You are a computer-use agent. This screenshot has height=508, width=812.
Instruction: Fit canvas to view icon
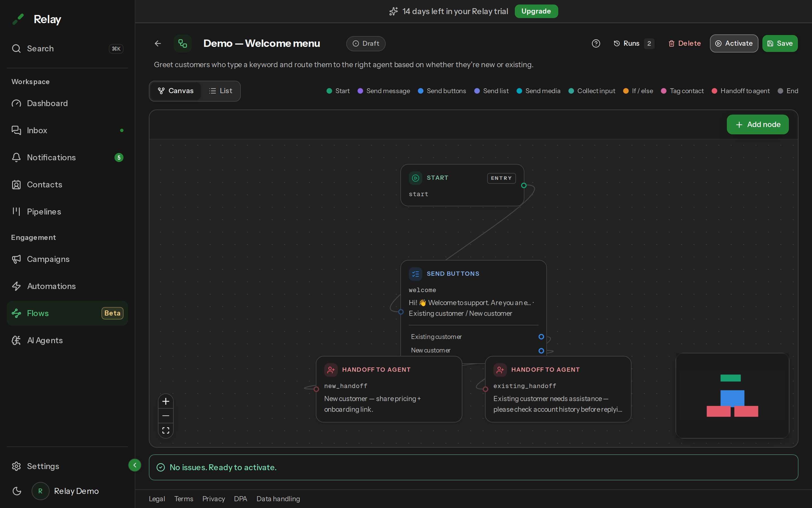[x=166, y=430]
